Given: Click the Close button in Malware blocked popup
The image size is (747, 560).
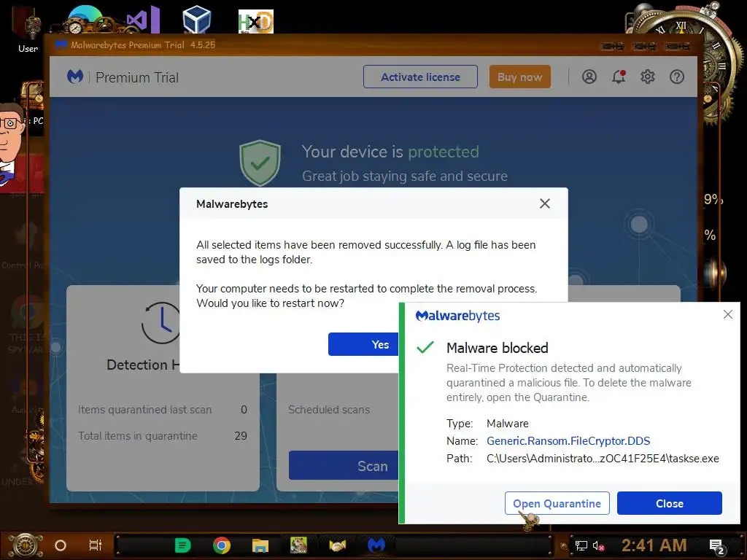Looking at the screenshot, I should point(670,503).
